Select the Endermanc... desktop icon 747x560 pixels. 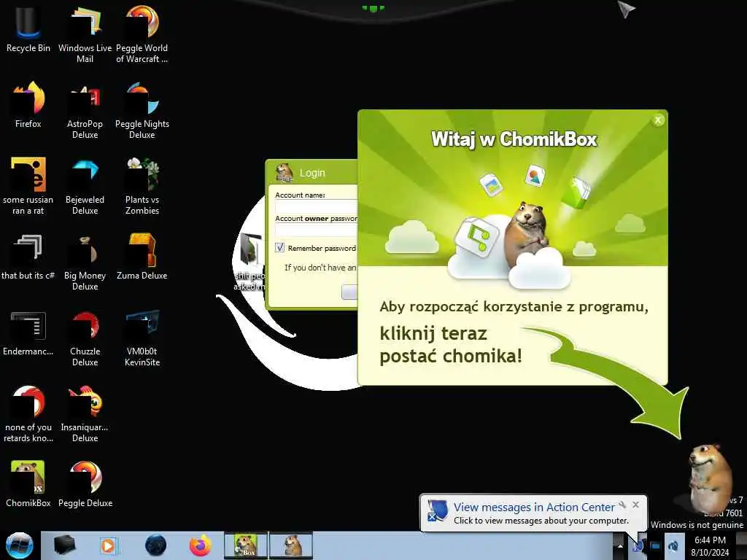[x=28, y=333]
